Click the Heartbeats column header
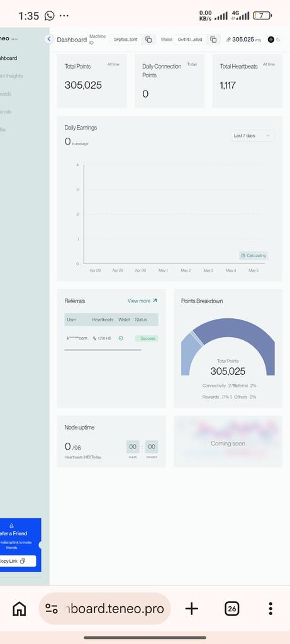The height and width of the screenshot is (644, 290). (103, 319)
